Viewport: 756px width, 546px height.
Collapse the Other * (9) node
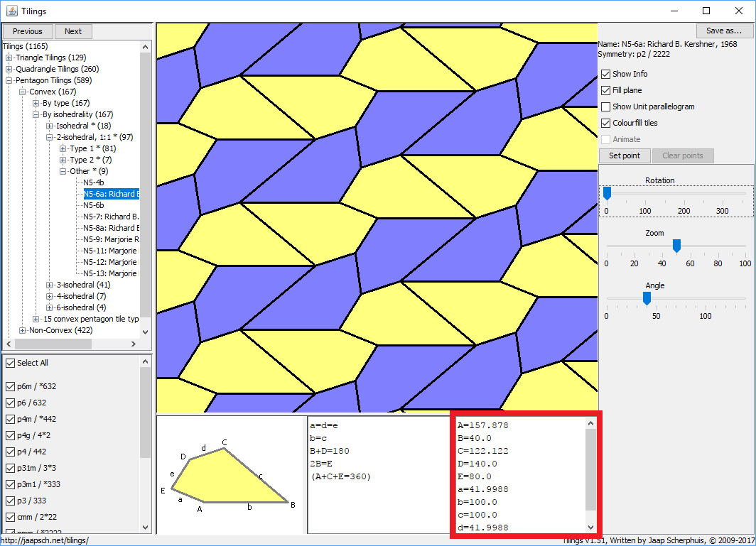click(63, 171)
